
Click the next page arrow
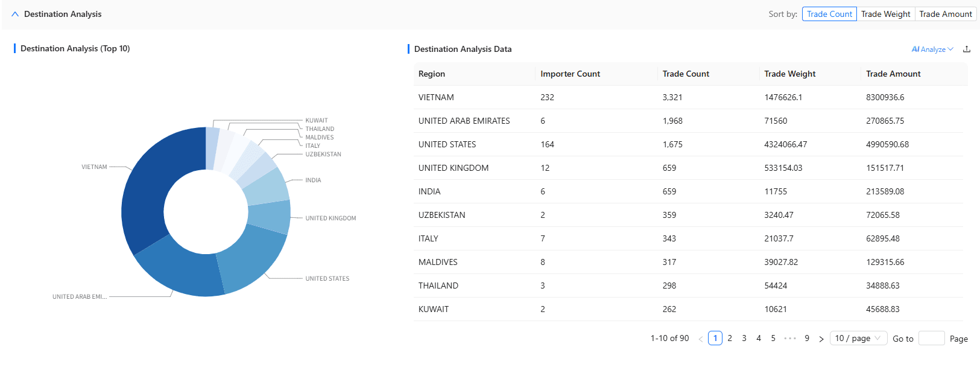(x=821, y=339)
